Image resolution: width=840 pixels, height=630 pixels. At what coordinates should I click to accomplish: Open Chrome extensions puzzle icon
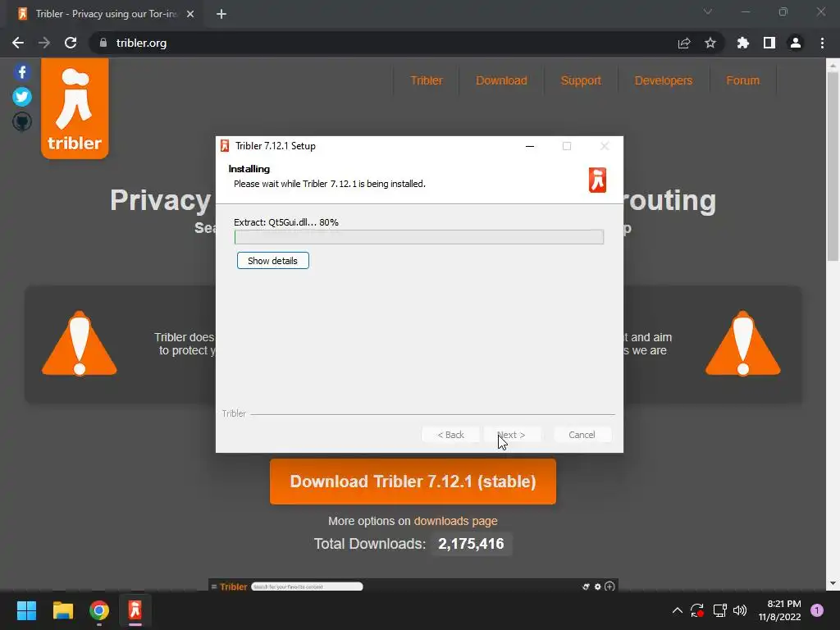coord(743,43)
